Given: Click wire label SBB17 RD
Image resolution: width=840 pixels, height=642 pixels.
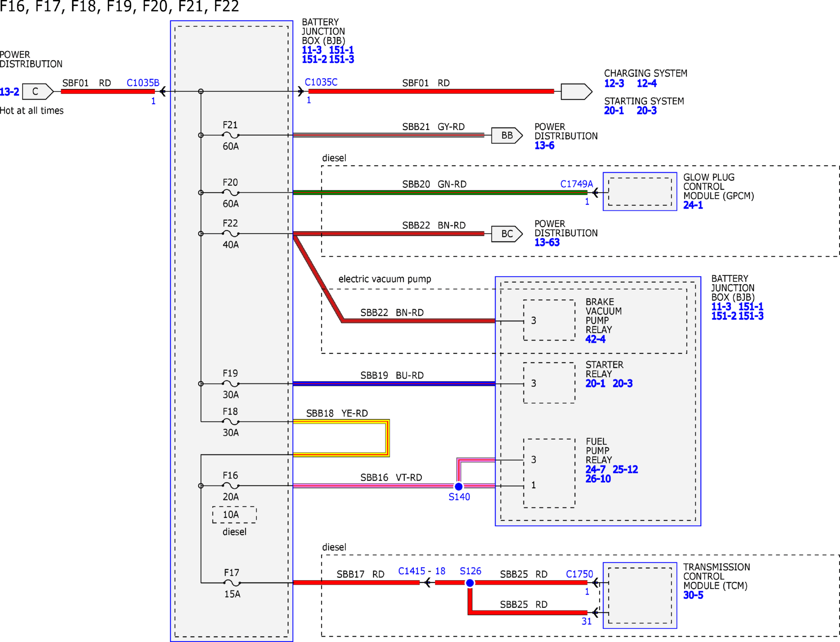Looking at the screenshot, I should coord(360,574).
